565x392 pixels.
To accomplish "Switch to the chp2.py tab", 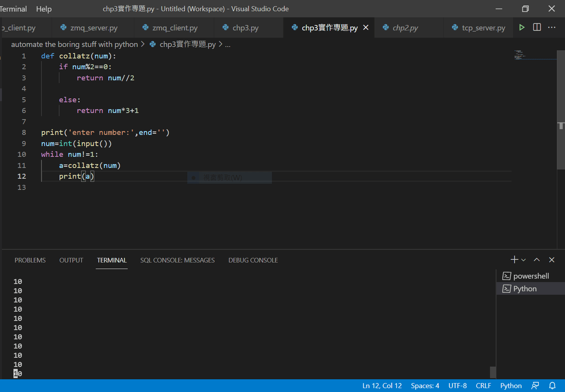I will 404,27.
